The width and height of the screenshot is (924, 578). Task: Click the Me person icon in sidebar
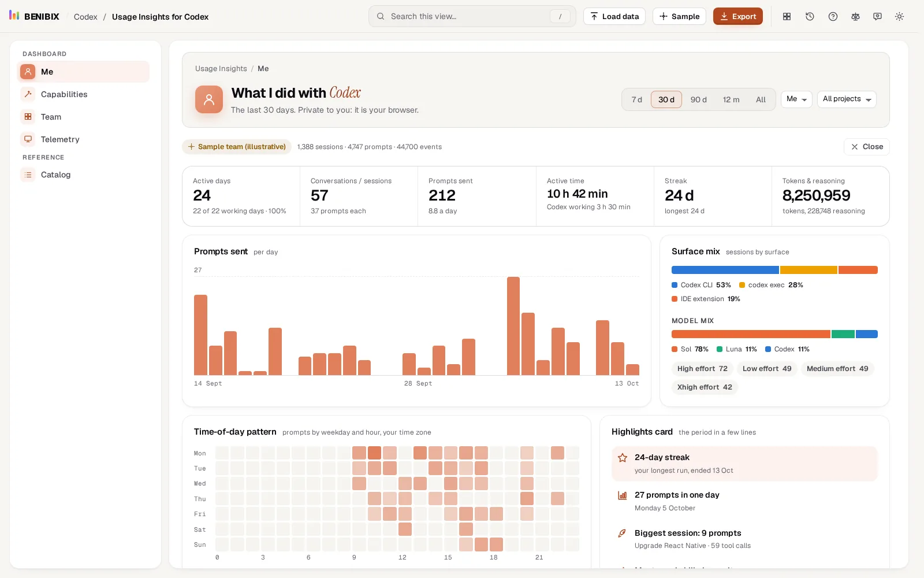tap(28, 72)
